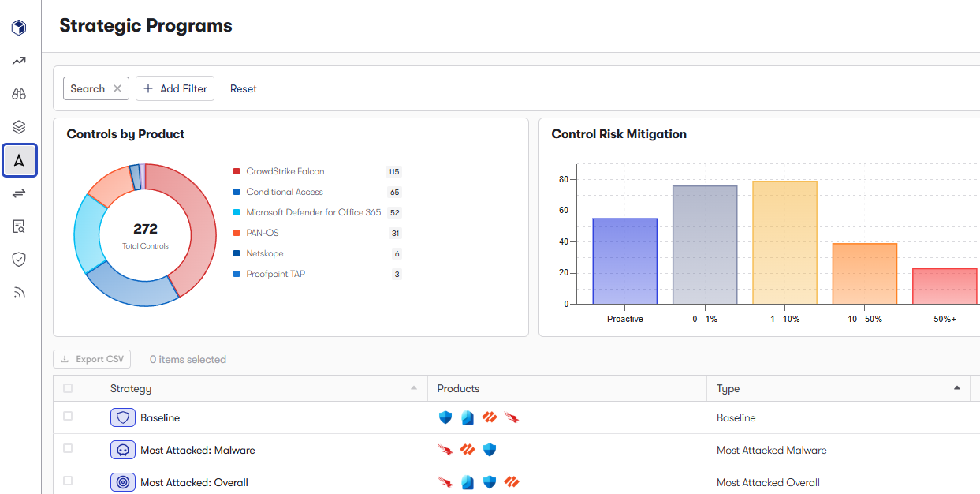Select Conditional Access in the legend
Image resolution: width=980 pixels, height=494 pixels.
[x=285, y=192]
